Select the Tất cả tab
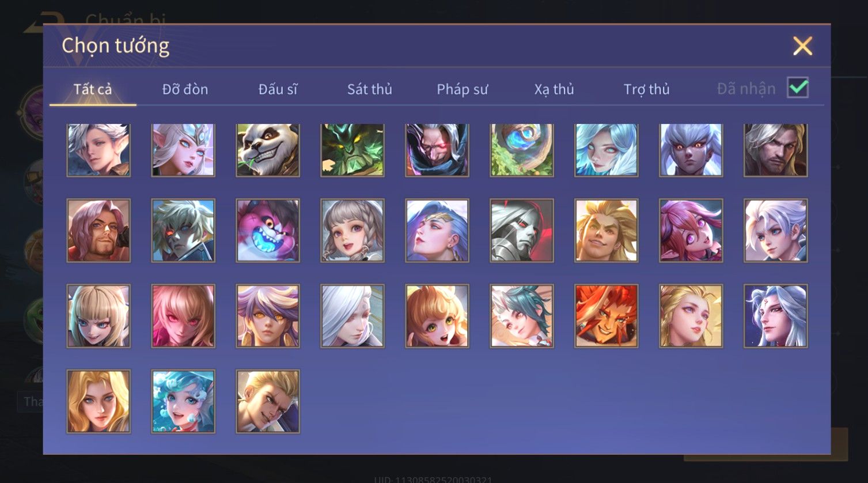Image resolution: width=868 pixels, height=483 pixels. tap(93, 89)
